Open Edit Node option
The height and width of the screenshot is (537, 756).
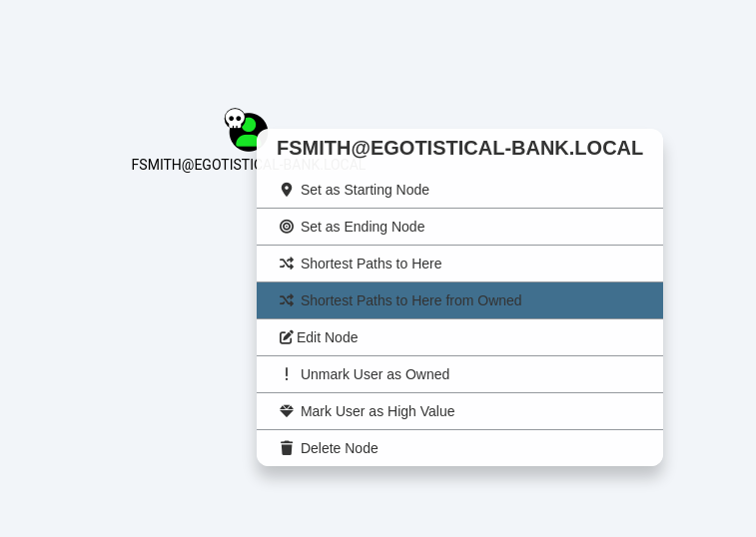(x=328, y=337)
